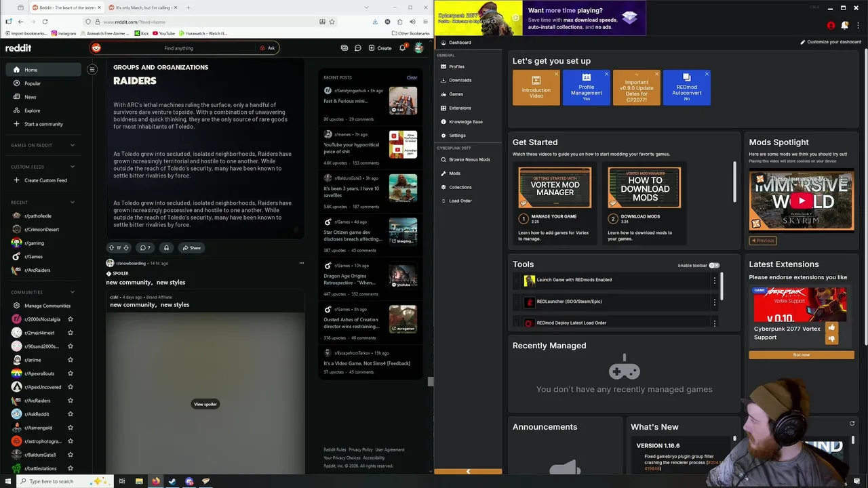
Task: Collapse Reddit left navigation sidebar
Action: pyautogui.click(x=92, y=69)
